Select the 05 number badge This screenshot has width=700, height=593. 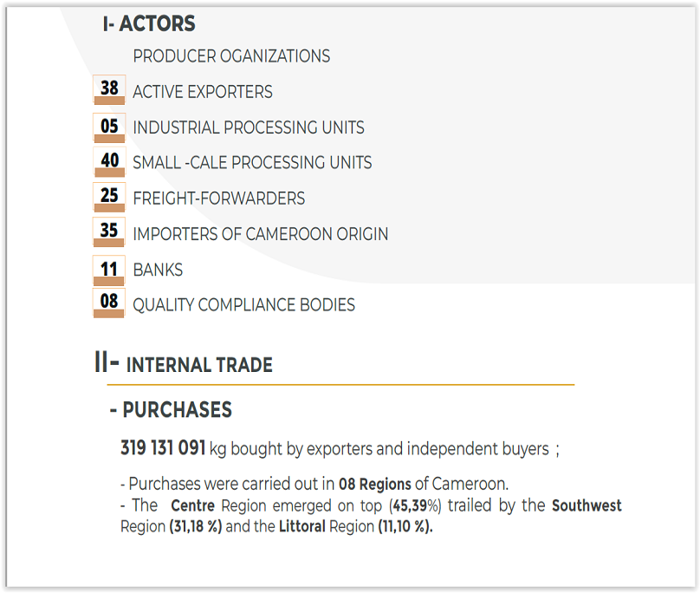click(x=109, y=127)
